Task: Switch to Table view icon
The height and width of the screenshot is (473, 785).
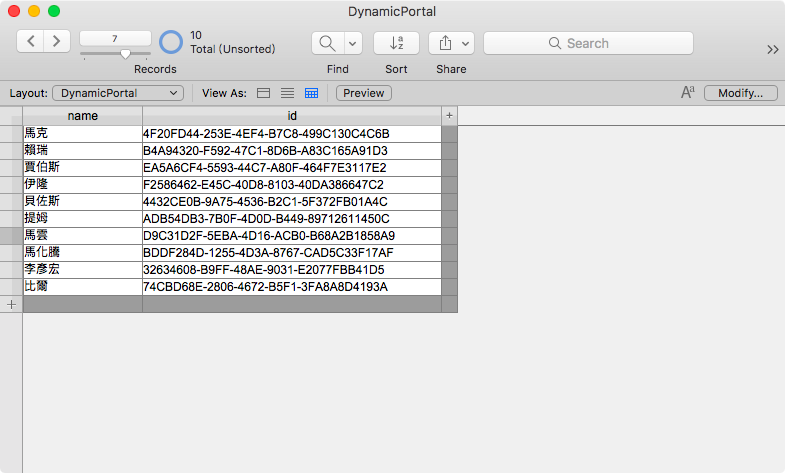Action: tap(311, 93)
